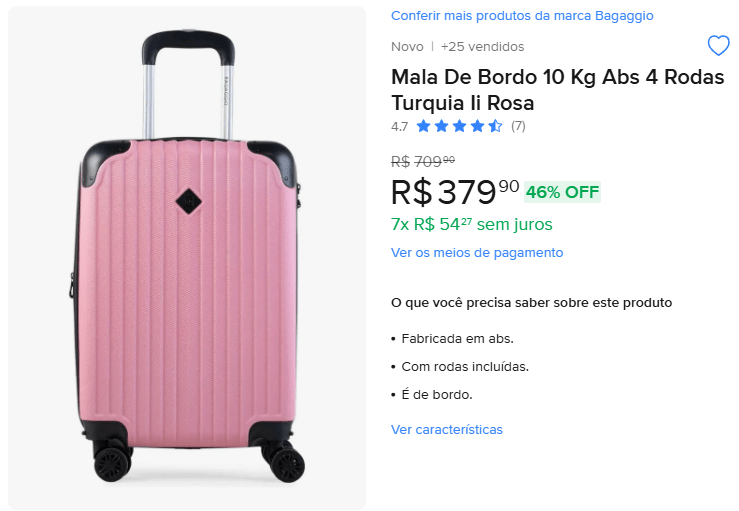Open the link to more Bagaggio brand products
739x511 pixels.
[522, 16]
